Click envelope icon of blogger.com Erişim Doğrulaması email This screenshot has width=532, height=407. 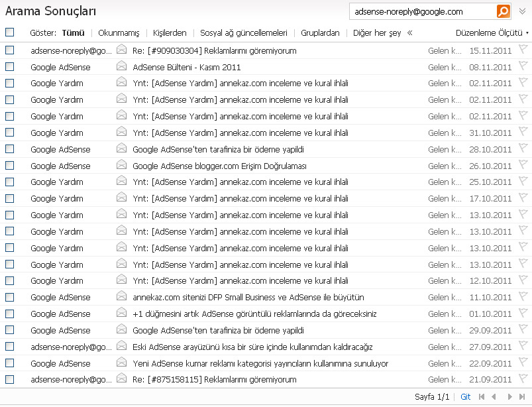[121, 165]
